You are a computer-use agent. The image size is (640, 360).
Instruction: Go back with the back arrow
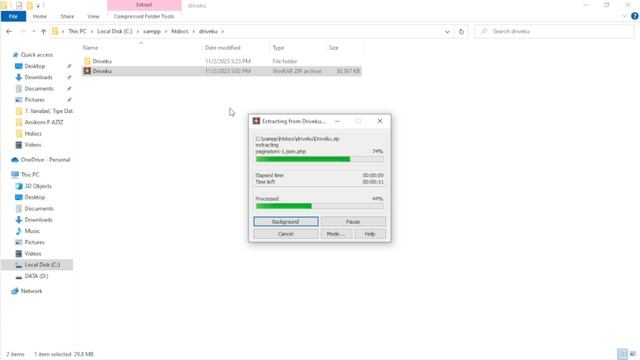tap(9, 31)
